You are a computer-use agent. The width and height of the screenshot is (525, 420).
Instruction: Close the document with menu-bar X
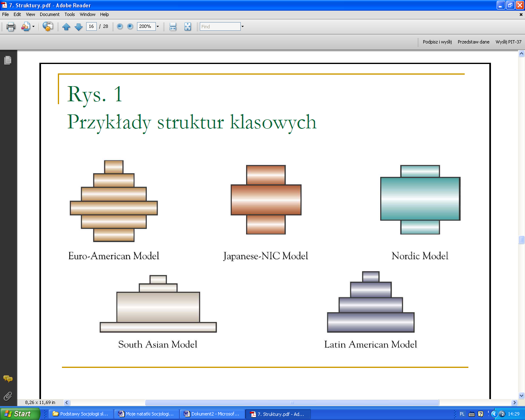521,14
